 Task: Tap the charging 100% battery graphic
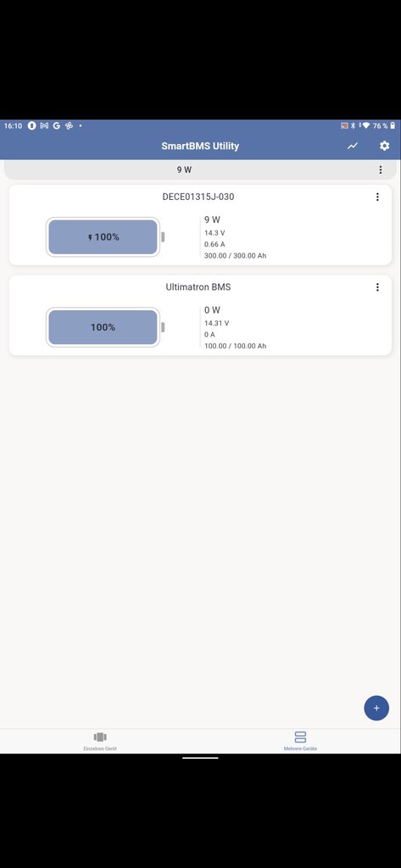[105, 237]
